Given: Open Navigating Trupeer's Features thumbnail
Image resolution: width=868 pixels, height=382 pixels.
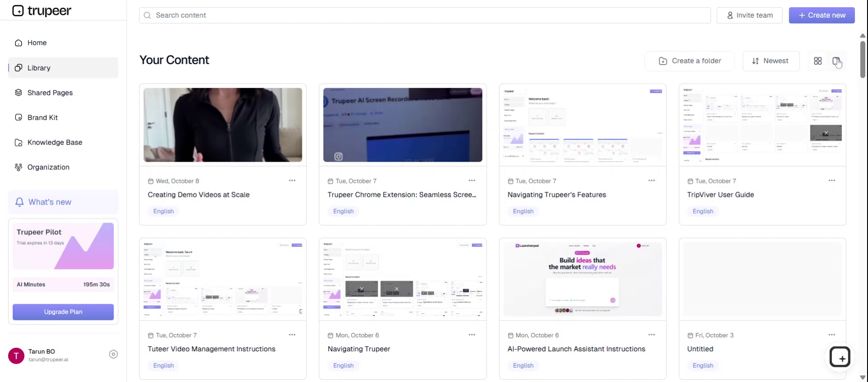Looking at the screenshot, I should pyautogui.click(x=583, y=125).
